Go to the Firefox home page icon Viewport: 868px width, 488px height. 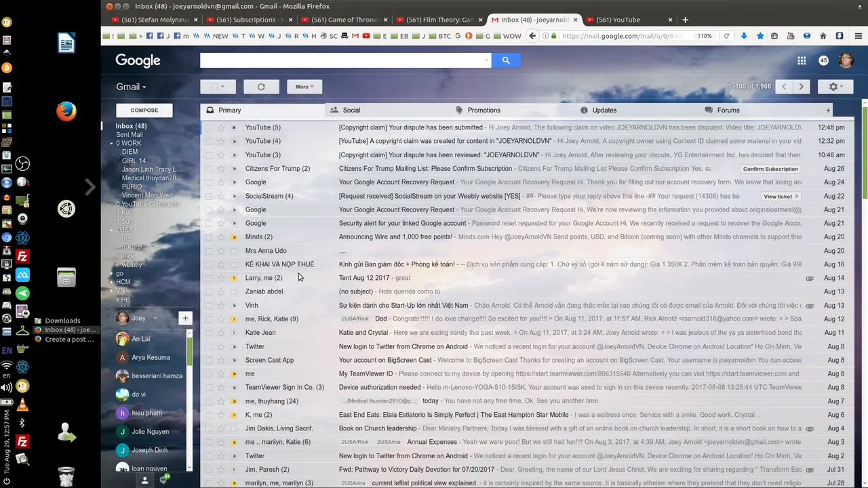tap(823, 36)
